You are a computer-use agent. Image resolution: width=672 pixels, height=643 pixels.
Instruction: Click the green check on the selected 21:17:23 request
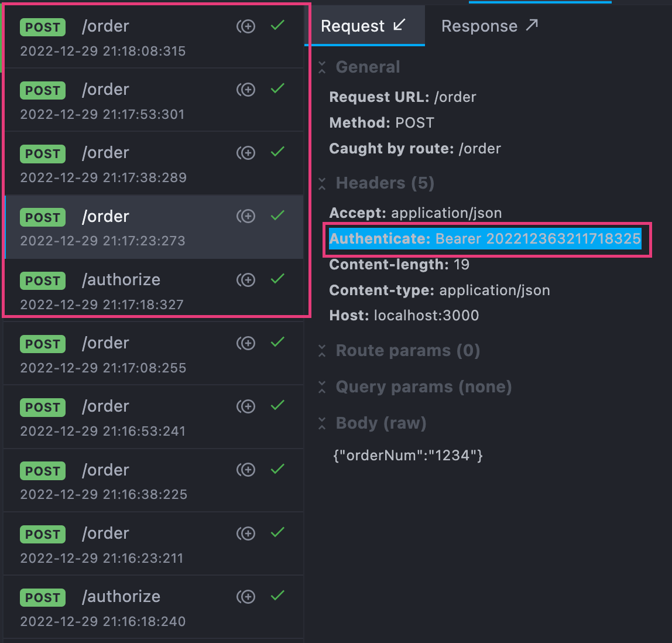click(x=277, y=216)
